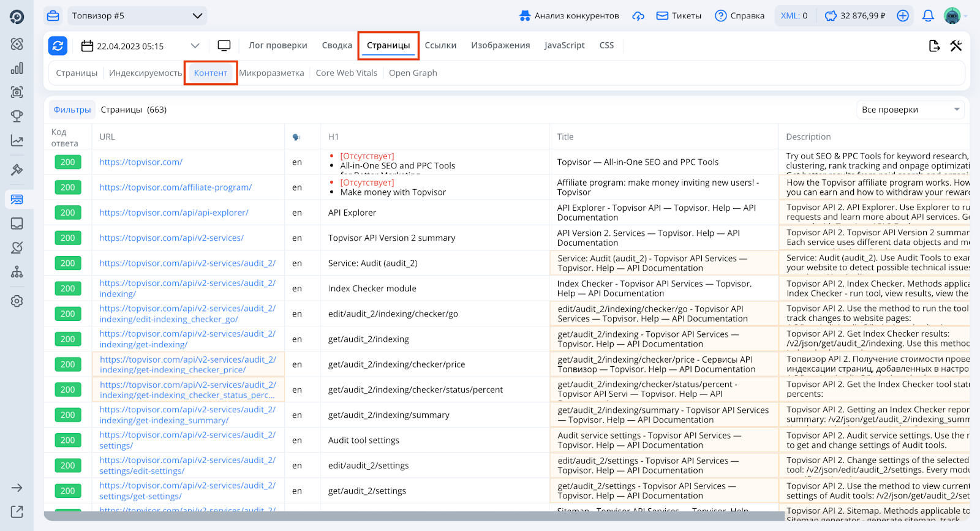
Task: Click H1 cell 'Audit tool settings'
Action: pos(364,440)
